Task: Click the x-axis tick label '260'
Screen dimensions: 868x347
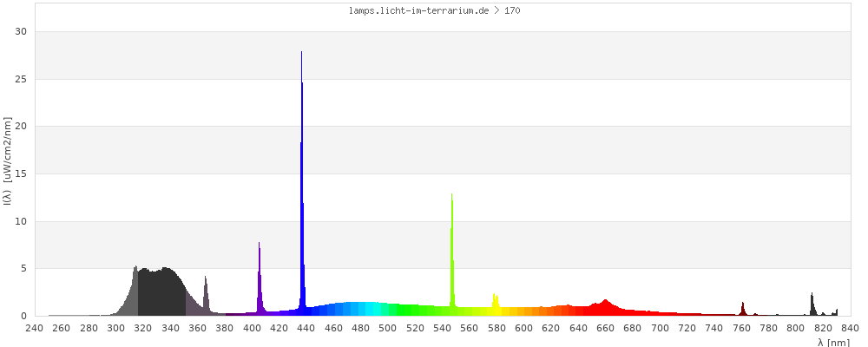Action: pos(62,328)
